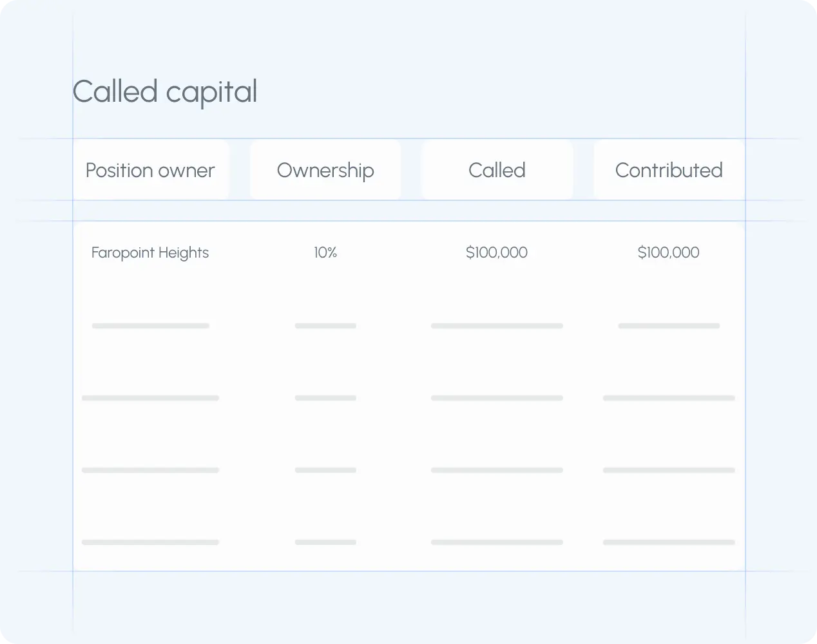Click the Faropoint Heights position owner entry
The height and width of the screenshot is (644, 817).
[150, 252]
